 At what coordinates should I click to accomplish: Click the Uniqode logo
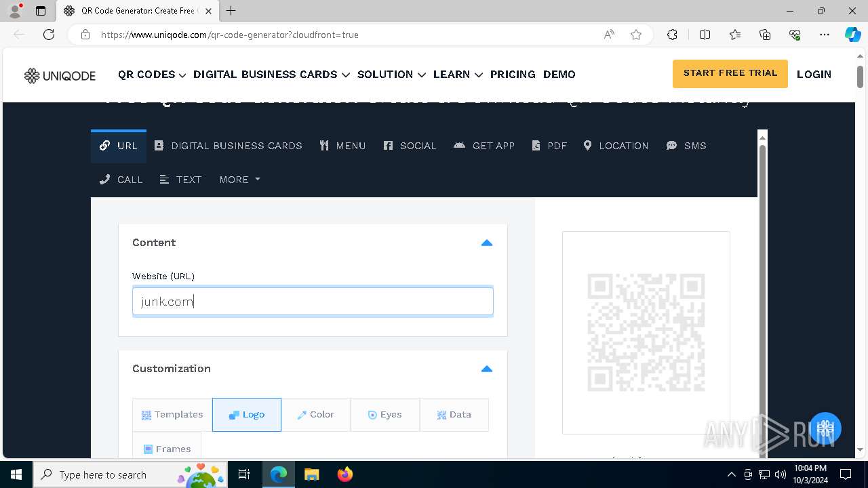pos(60,75)
